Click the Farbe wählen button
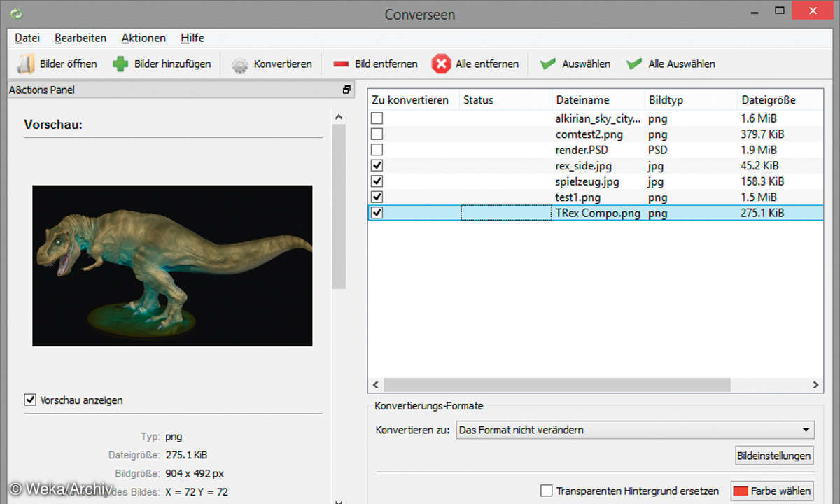This screenshot has width=840, height=504. [x=773, y=491]
